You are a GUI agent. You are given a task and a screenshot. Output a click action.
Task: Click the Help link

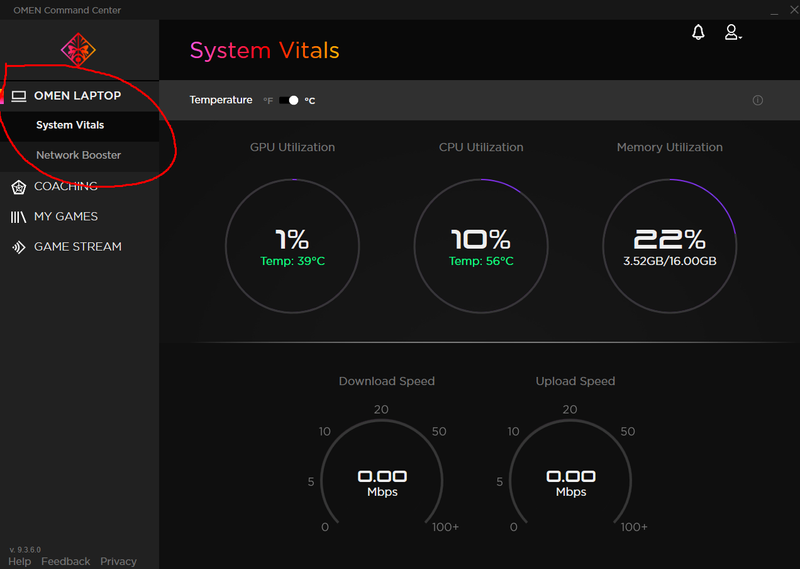click(20, 561)
